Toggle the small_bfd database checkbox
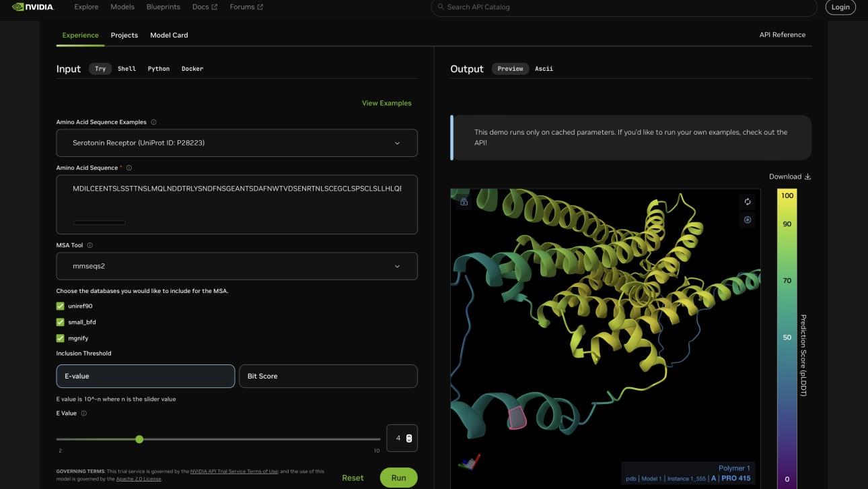The image size is (868, 489). click(x=61, y=323)
